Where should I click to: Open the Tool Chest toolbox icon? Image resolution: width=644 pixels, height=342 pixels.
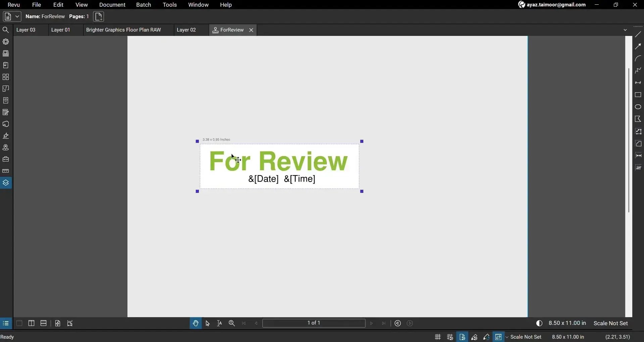6,159
